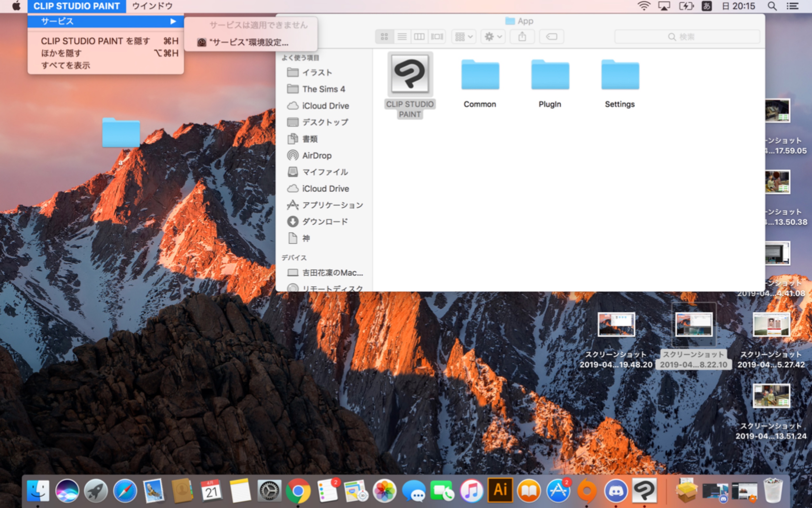Screen dimensions: 812x508
Task: Click the Finder share button icon
Action: pos(522,36)
